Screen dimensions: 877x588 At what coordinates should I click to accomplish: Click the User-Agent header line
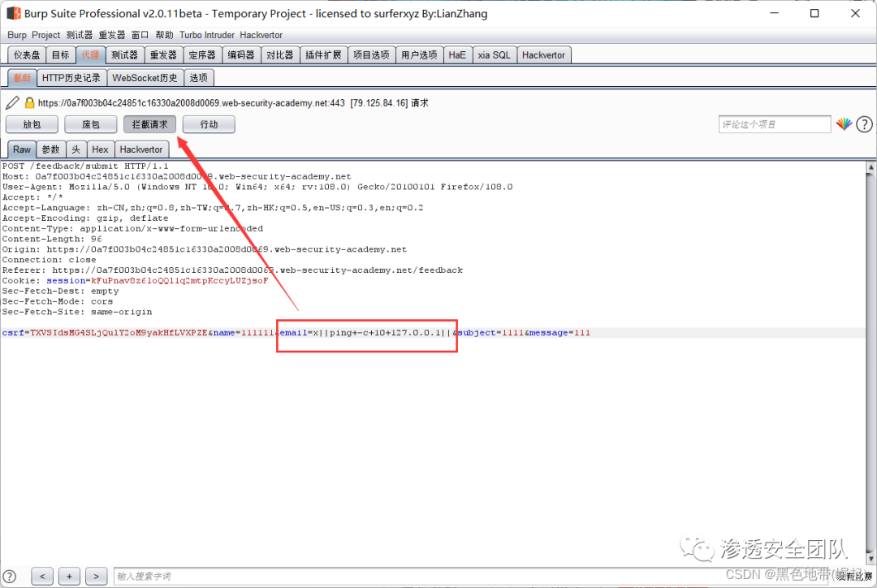(x=257, y=187)
